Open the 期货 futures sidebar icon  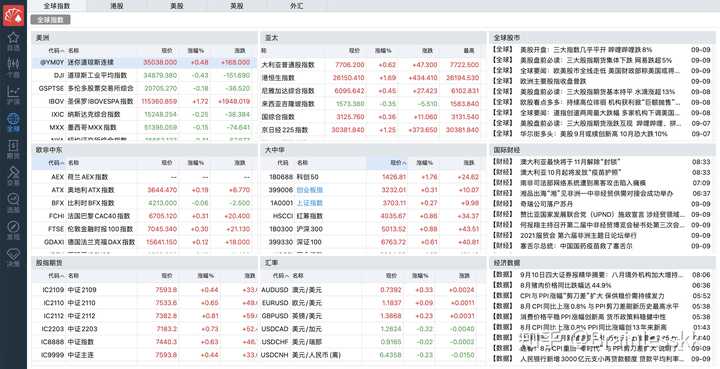13,149
